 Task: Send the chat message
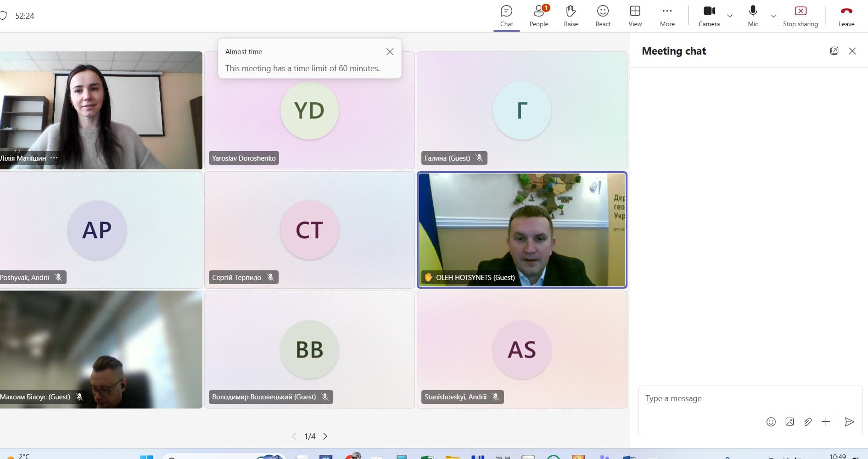coord(849,422)
